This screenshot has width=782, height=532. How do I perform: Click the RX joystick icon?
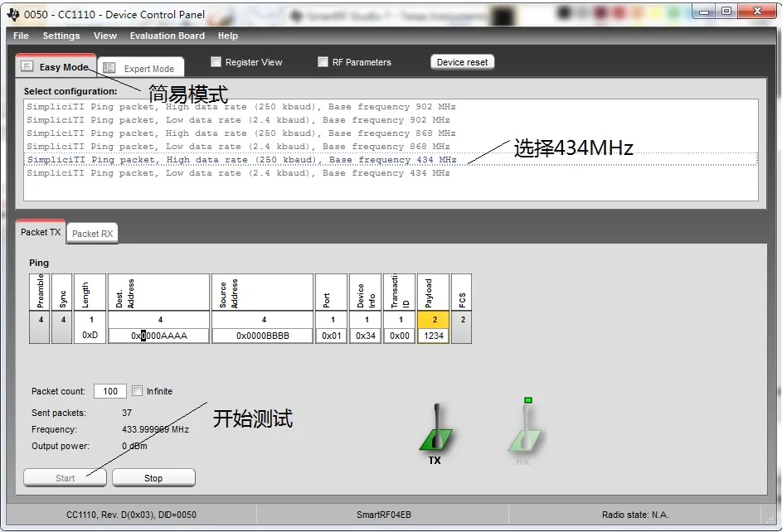526,428
